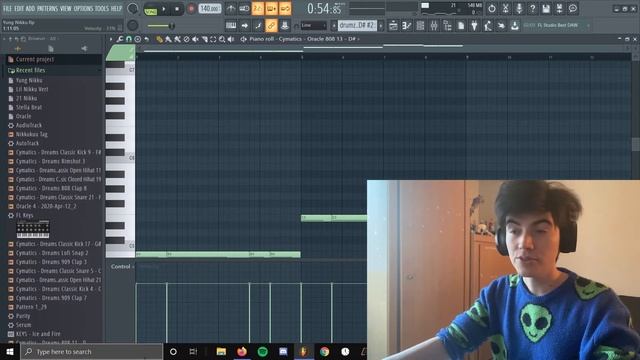Open the VIEW menu

[66, 8]
